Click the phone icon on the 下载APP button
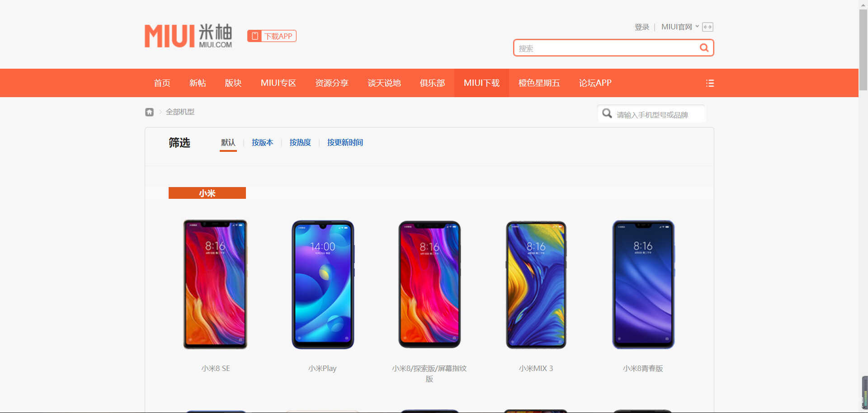The image size is (868, 413). [255, 36]
